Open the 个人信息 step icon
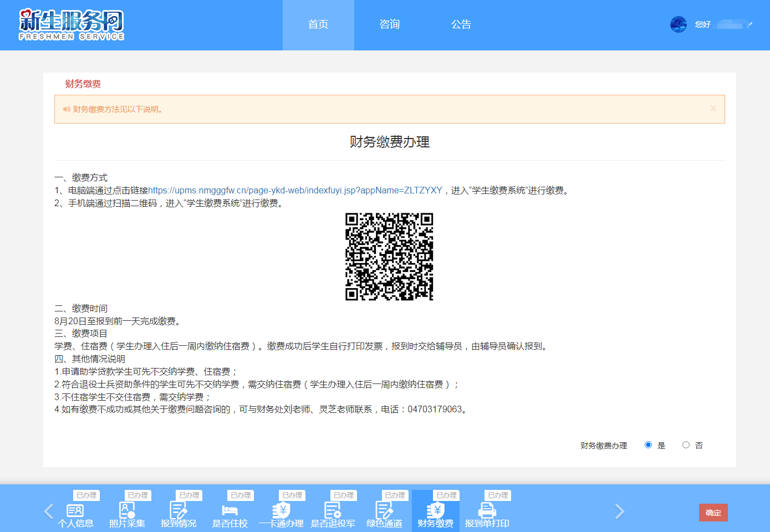 (75, 510)
